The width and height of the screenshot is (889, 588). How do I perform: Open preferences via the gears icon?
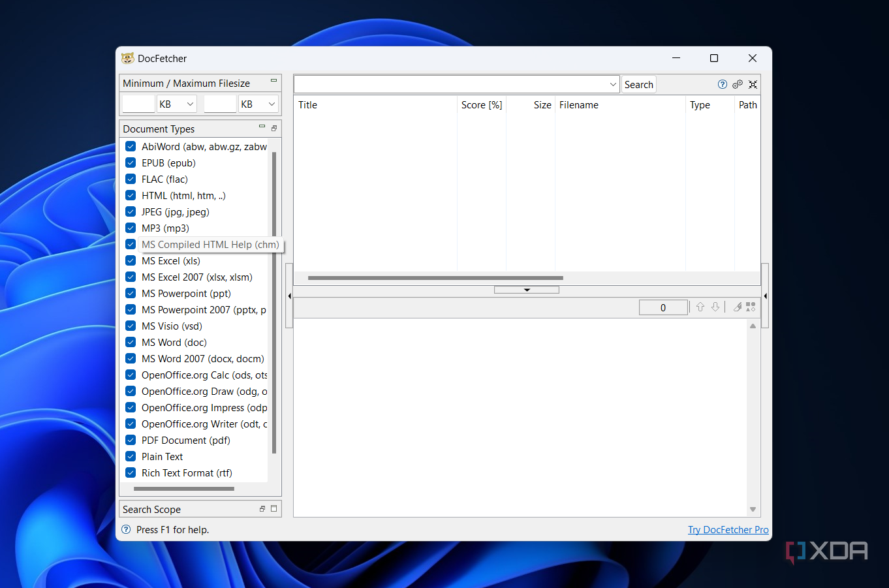738,84
